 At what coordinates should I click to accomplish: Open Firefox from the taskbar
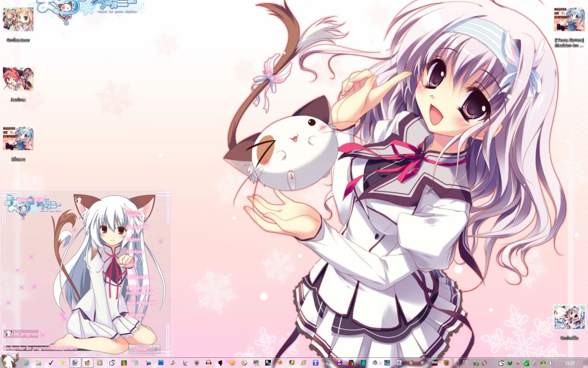pyautogui.click(x=446, y=363)
